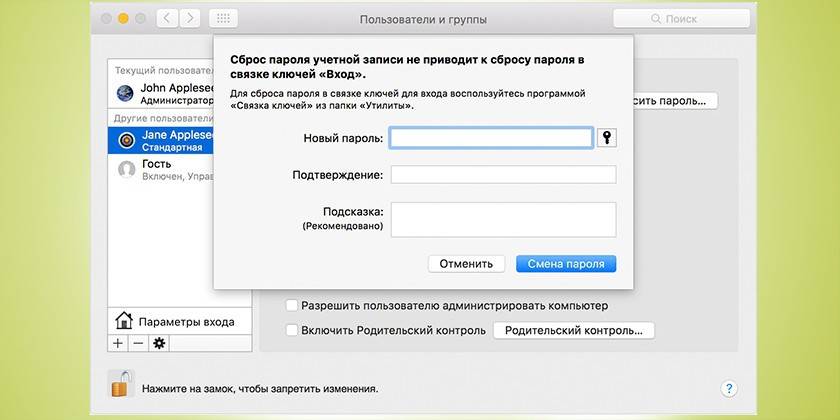The height and width of the screenshot is (420, 840).
Task: Go back with the left arrow
Action: point(166,19)
